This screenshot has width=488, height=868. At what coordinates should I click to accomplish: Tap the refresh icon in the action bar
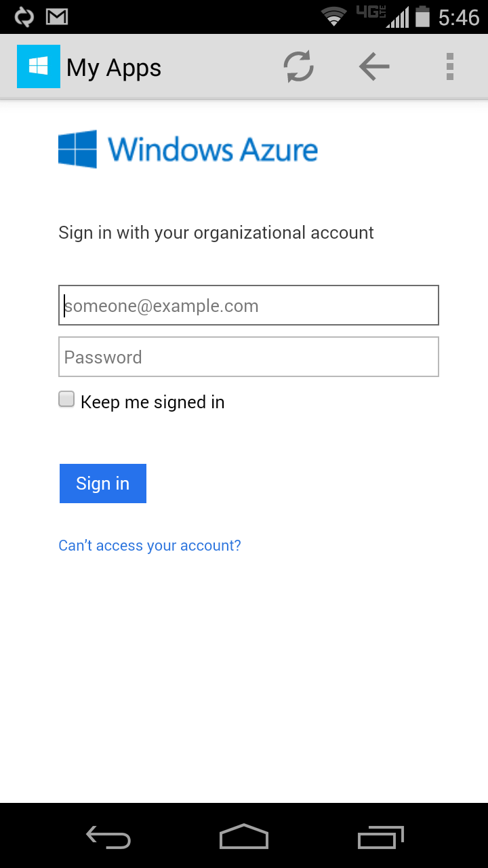(298, 67)
